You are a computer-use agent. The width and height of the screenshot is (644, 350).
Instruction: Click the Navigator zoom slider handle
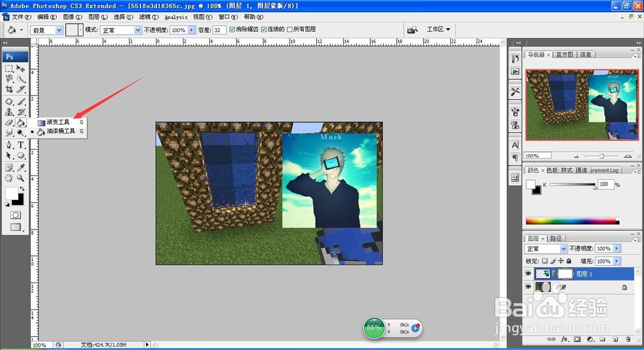[601, 156]
